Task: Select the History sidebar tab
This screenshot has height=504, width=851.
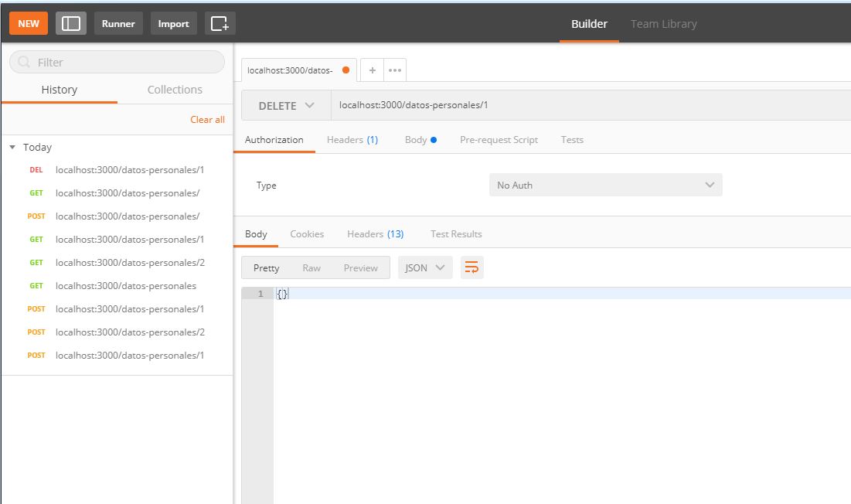Action: click(60, 90)
